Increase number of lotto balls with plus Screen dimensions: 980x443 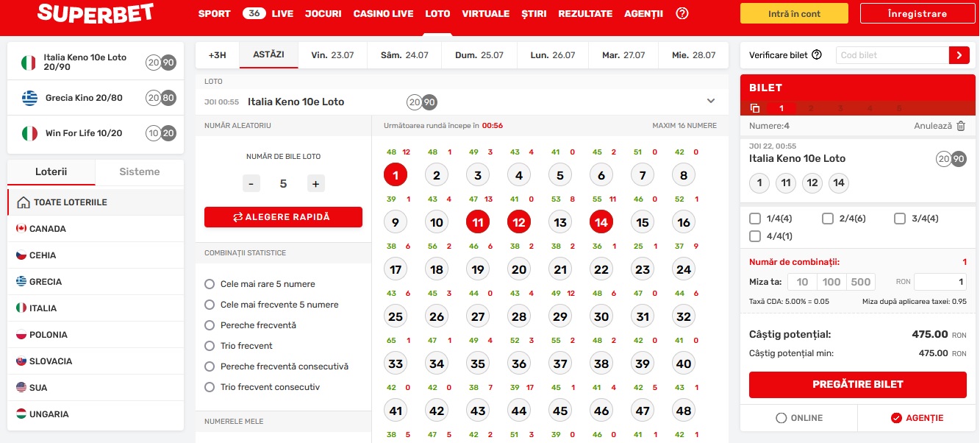315,184
